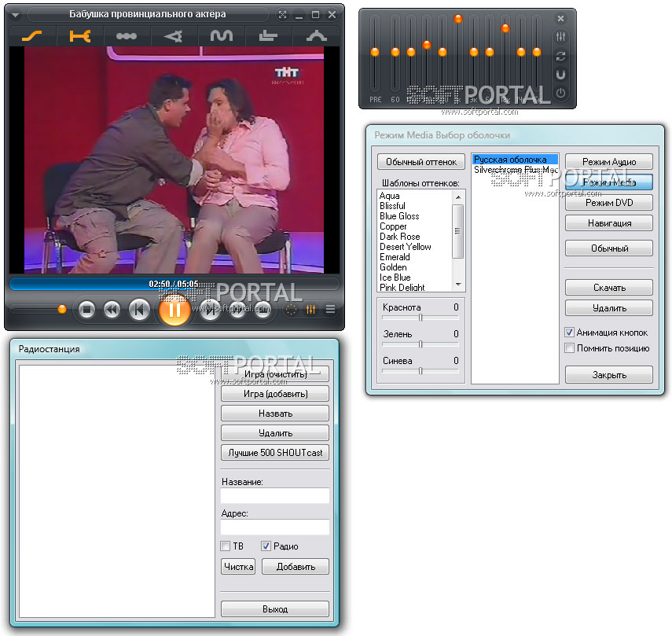This screenshot has width=672, height=636.
Task: Click Лучшие 500 SHOUTcast button
Action: 275,453
